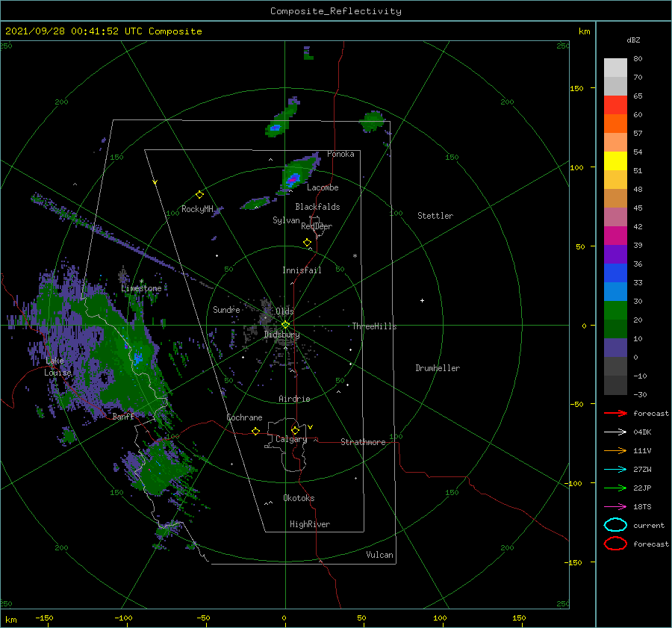Select the orange 111V arrow in legend
The width and height of the screenshot is (672, 628).
615,450
